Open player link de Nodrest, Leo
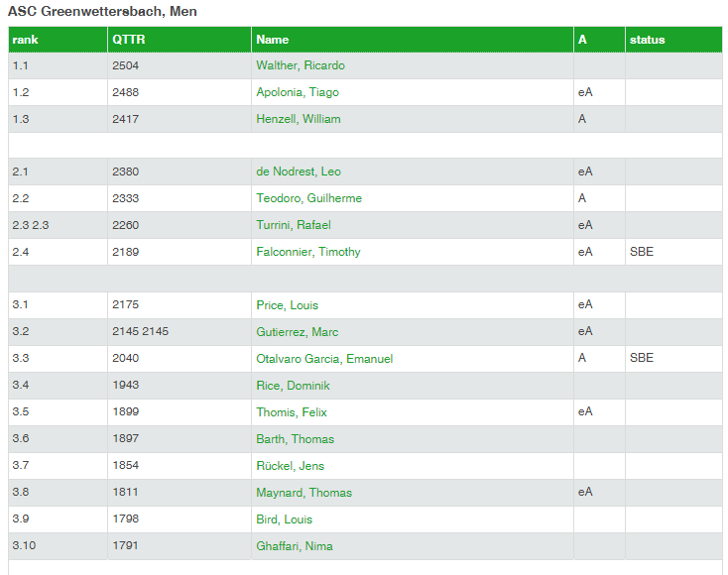The height and width of the screenshot is (575, 728). [x=299, y=172]
